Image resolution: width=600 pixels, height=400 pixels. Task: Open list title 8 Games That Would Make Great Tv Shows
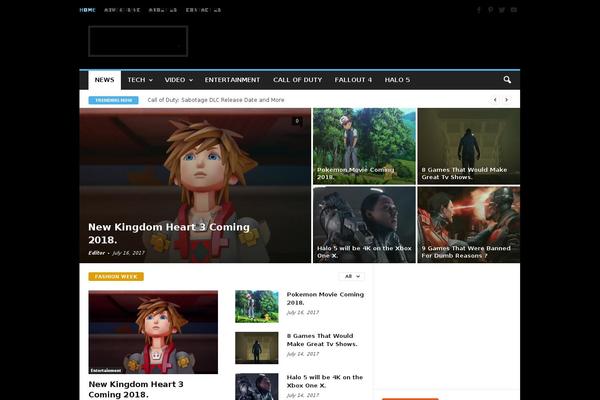point(322,340)
